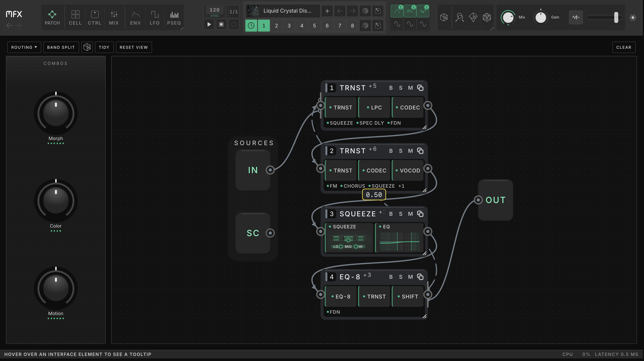Expand cell 2 with its corner resize handle
Viewport: 644px width, 361px height.
(x=424, y=191)
